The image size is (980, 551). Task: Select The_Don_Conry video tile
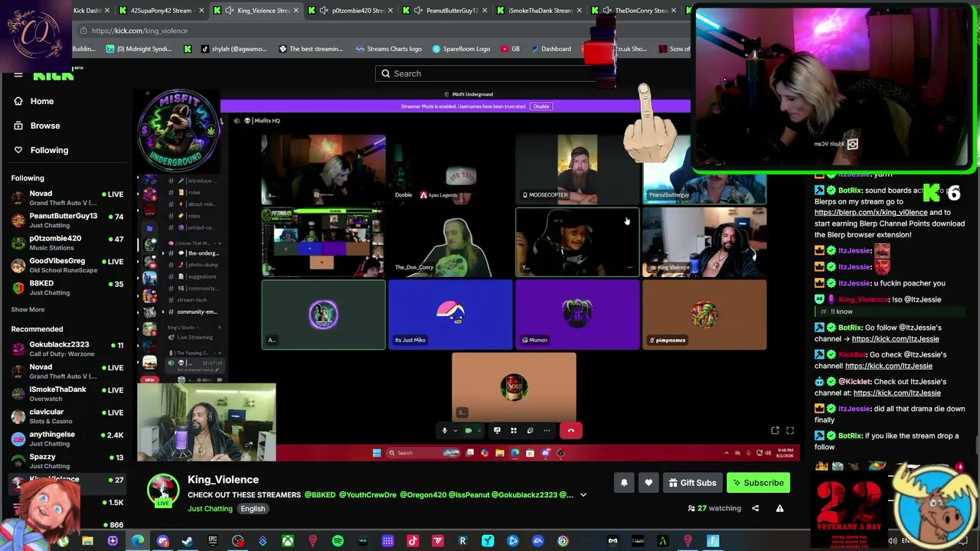point(451,242)
